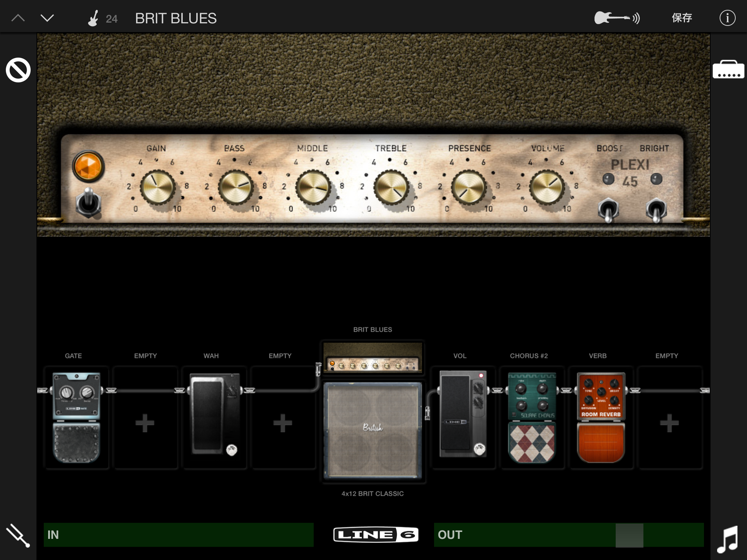Adjust the PRESENCE knob
Image resolution: width=747 pixels, height=560 pixels.
pos(469,187)
